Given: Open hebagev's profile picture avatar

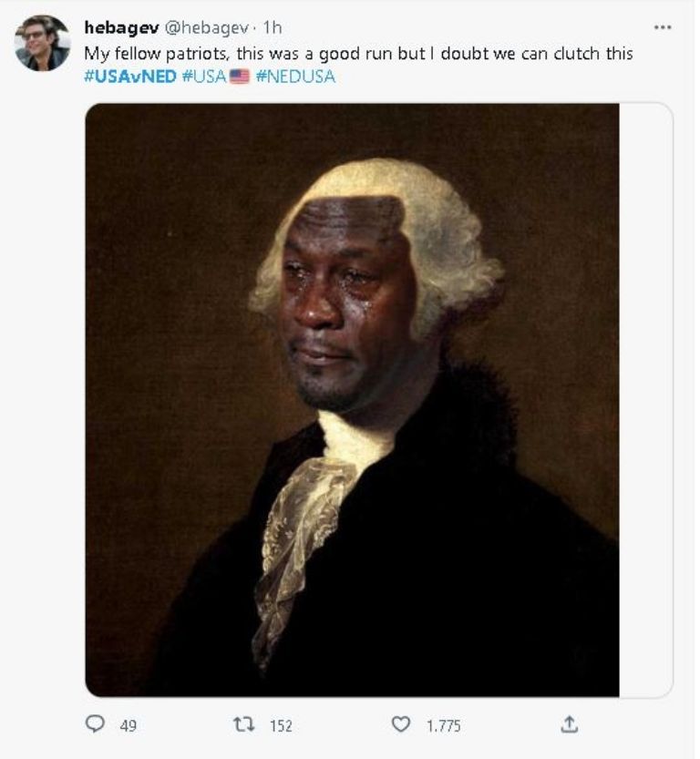Looking at the screenshot, I should click(x=42, y=43).
